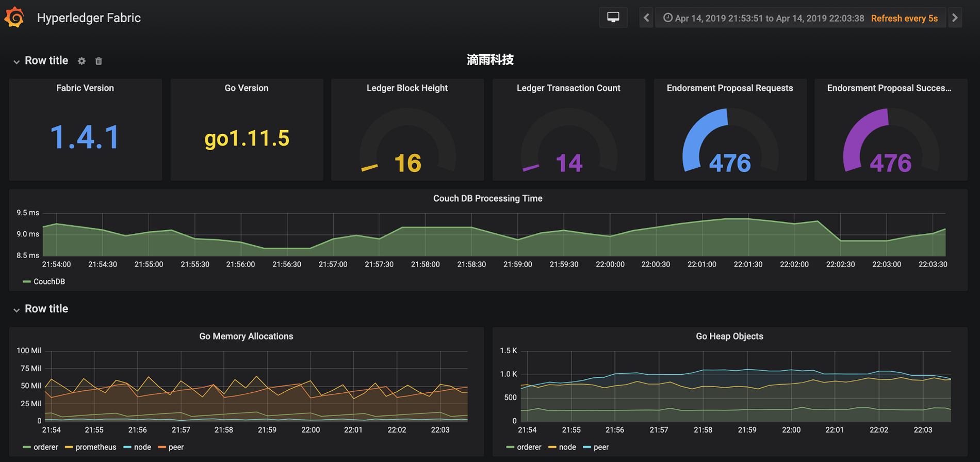This screenshot has height=462, width=980.
Task: Collapse the second Row title chevron
Action: point(17,310)
